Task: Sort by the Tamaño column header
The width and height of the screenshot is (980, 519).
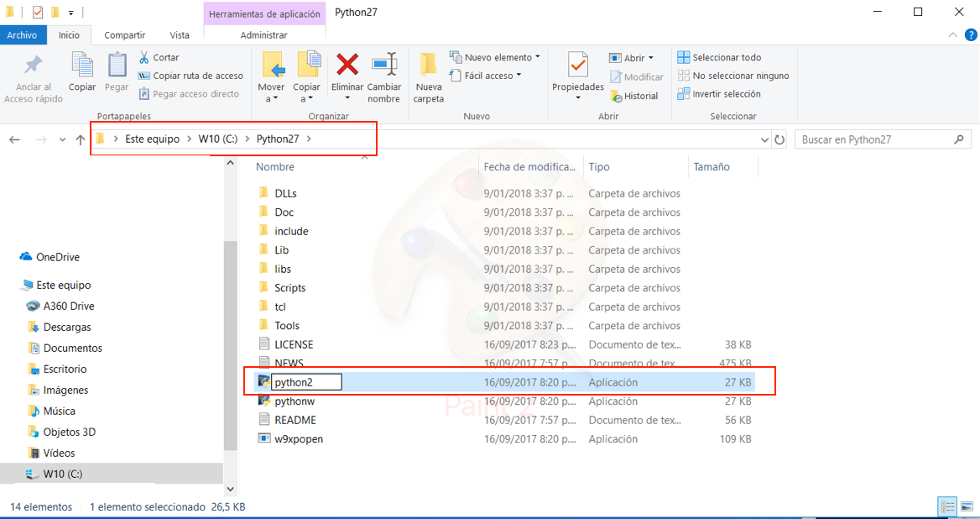Action: click(712, 167)
